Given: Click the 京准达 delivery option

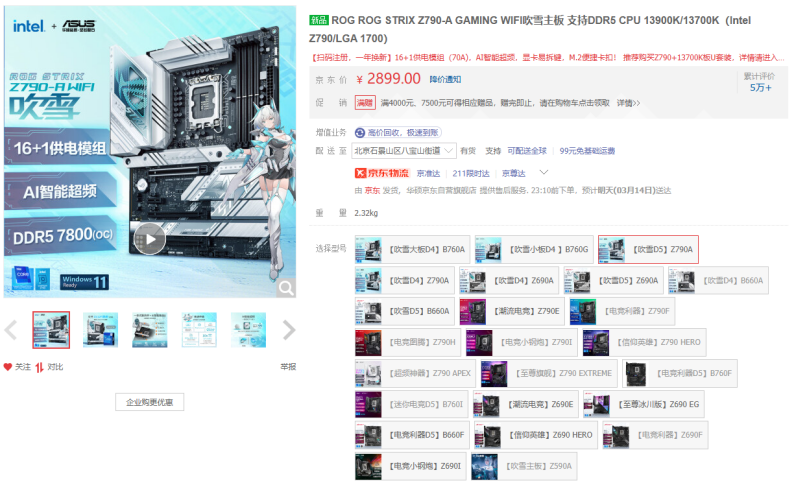Looking at the screenshot, I should click(x=428, y=174).
